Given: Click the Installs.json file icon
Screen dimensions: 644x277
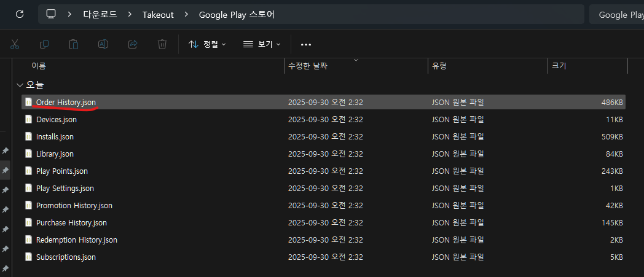Looking at the screenshot, I should pos(28,136).
